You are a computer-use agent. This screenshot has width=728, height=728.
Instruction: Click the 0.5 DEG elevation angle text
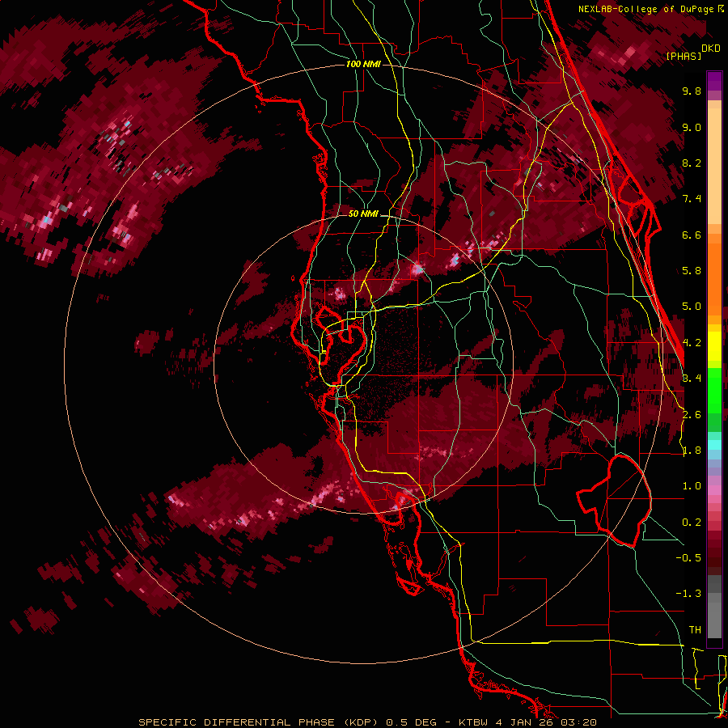[412, 722]
